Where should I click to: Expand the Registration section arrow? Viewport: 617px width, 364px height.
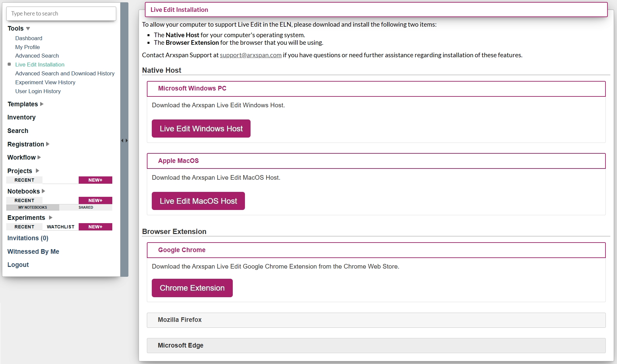coord(48,144)
